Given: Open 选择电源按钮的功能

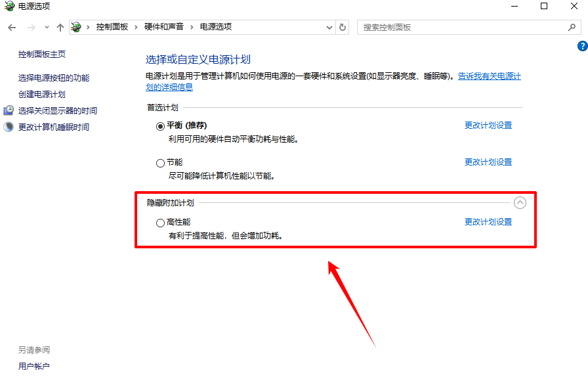Looking at the screenshot, I should coord(54,78).
